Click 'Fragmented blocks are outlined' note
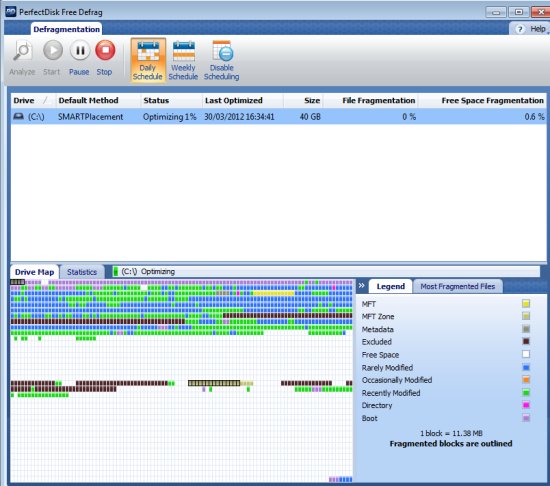This screenshot has width=550, height=486. click(x=451, y=444)
